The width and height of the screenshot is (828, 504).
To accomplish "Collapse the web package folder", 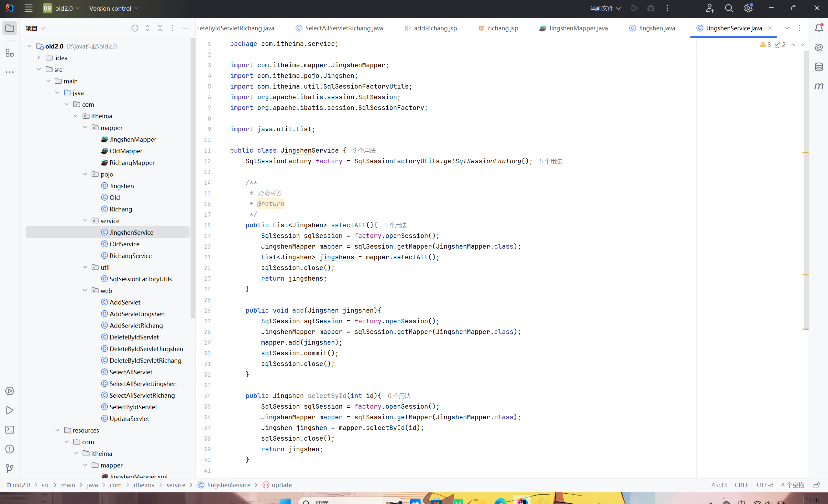I will (85, 290).
